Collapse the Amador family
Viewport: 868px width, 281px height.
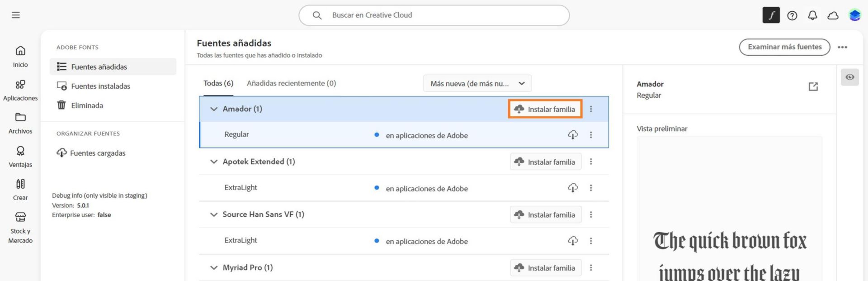pyautogui.click(x=214, y=109)
